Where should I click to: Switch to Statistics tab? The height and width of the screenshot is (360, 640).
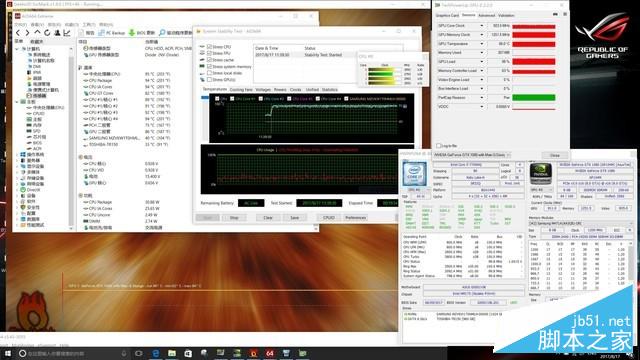point(329,89)
